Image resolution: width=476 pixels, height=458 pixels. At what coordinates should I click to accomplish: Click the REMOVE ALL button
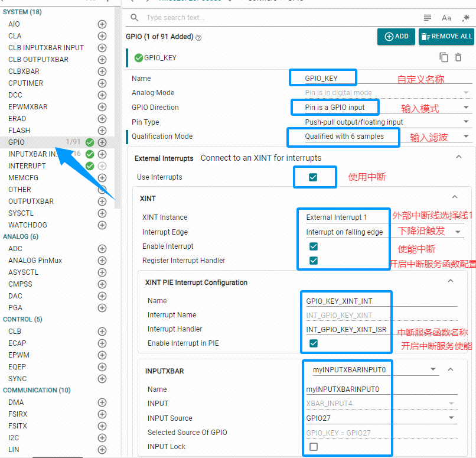446,37
